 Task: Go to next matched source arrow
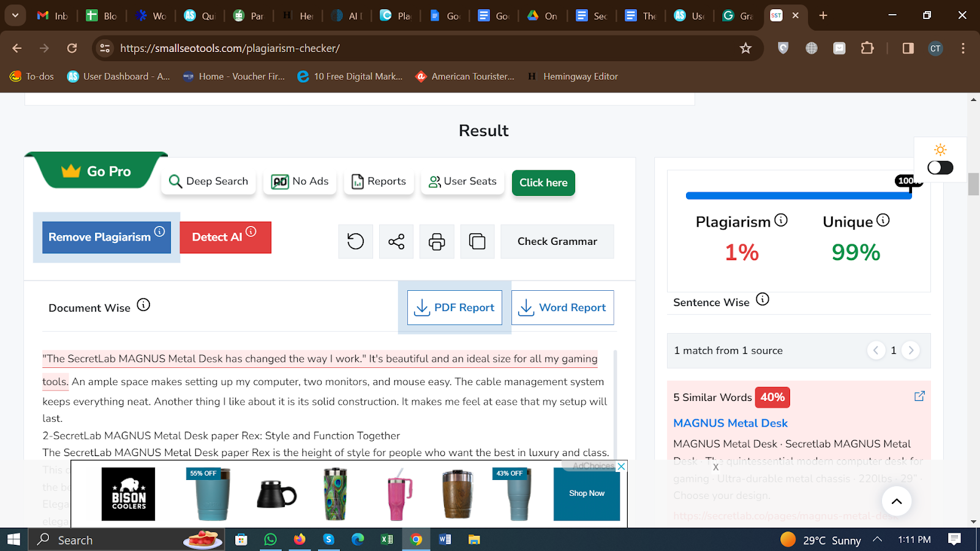point(911,350)
